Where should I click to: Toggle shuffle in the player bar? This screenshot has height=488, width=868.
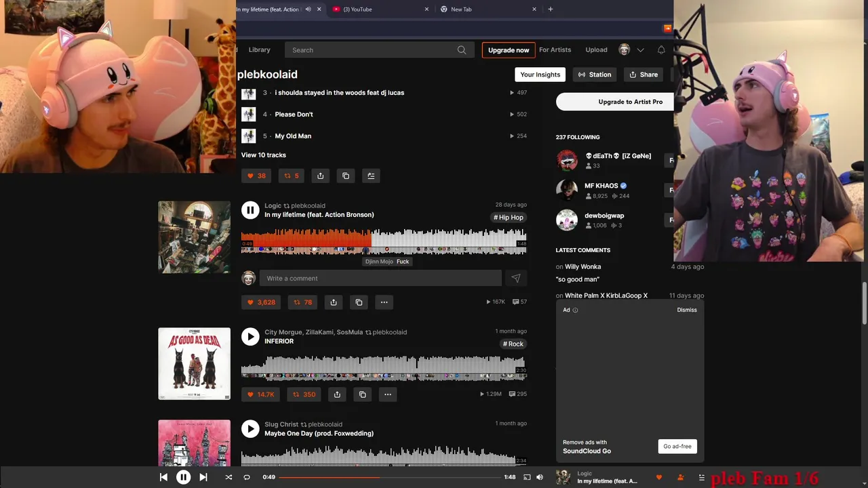pyautogui.click(x=229, y=477)
